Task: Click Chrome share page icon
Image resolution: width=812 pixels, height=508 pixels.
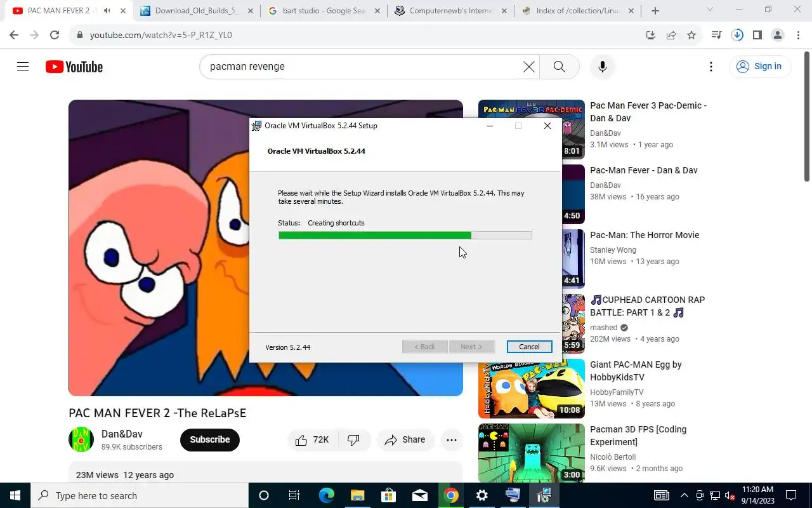Action: pos(671,35)
